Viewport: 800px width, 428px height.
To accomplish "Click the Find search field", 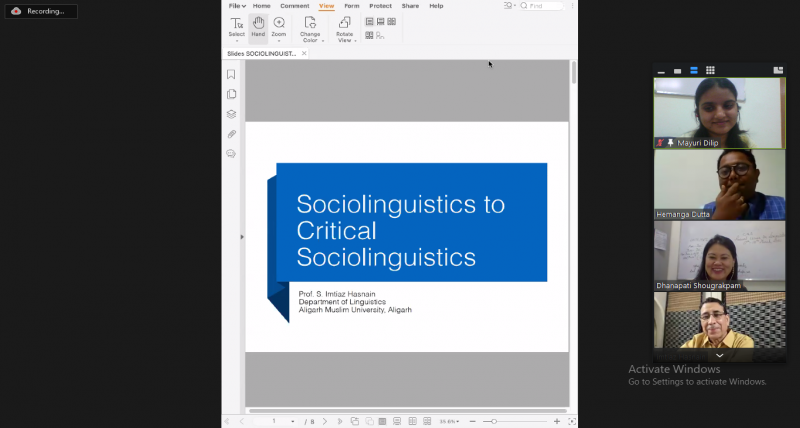I will pos(547,6).
